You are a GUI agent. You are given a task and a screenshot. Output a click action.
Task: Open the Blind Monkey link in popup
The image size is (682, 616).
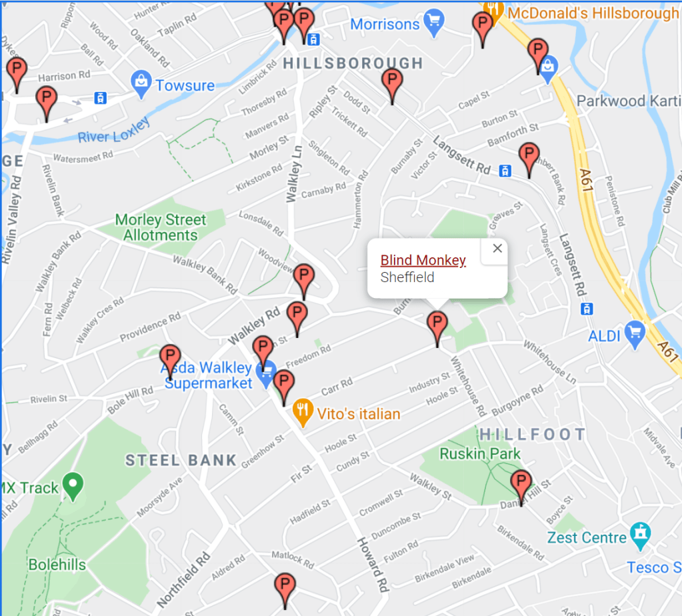(423, 260)
